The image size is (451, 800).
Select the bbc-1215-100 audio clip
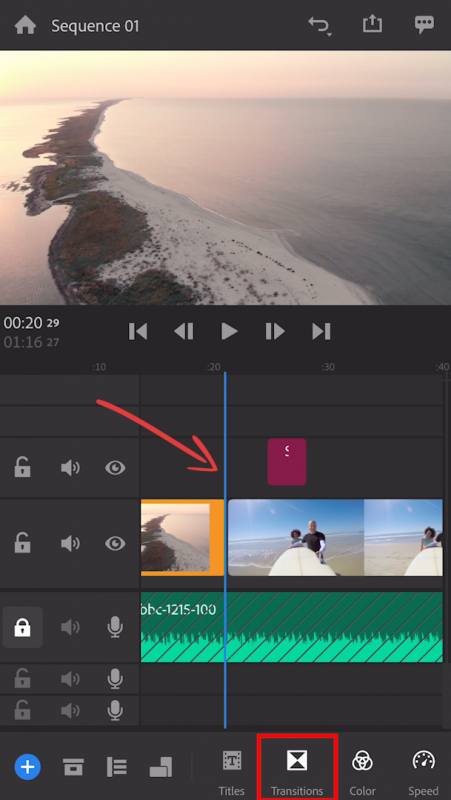pos(291,627)
